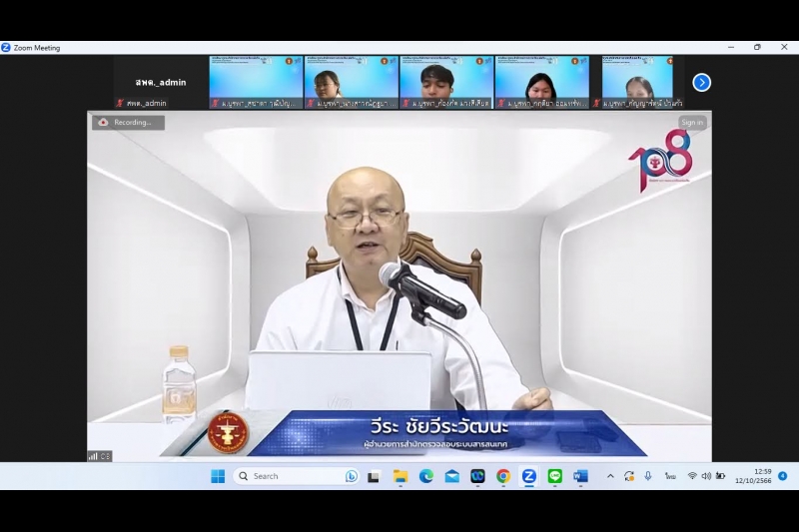Expand the hidden system tray icons chevron
This screenshot has height=532, width=799.
pyautogui.click(x=610, y=476)
